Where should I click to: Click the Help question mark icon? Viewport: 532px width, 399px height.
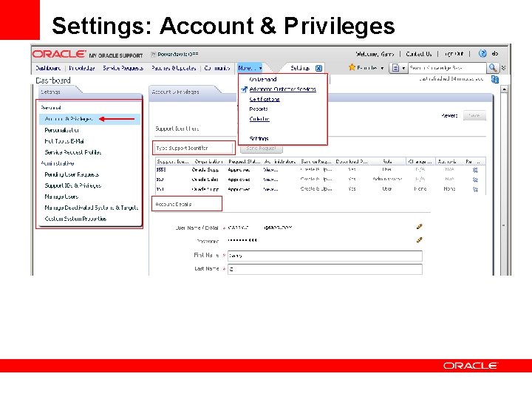click(x=482, y=53)
